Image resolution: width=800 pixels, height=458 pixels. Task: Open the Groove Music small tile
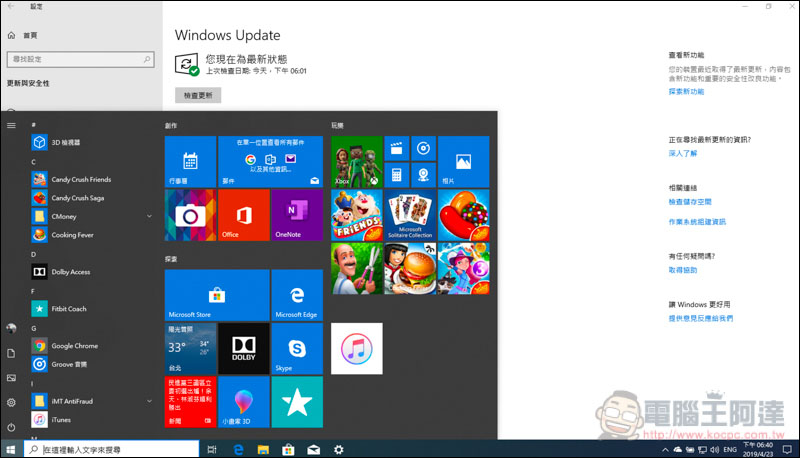coord(423,148)
